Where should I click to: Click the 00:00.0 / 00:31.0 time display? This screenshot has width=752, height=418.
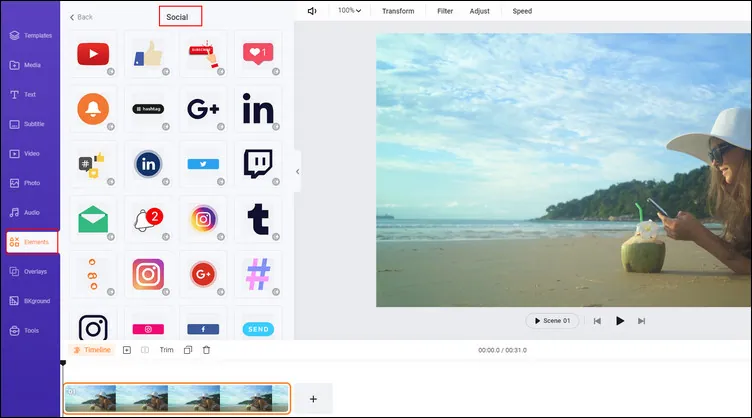click(x=502, y=350)
